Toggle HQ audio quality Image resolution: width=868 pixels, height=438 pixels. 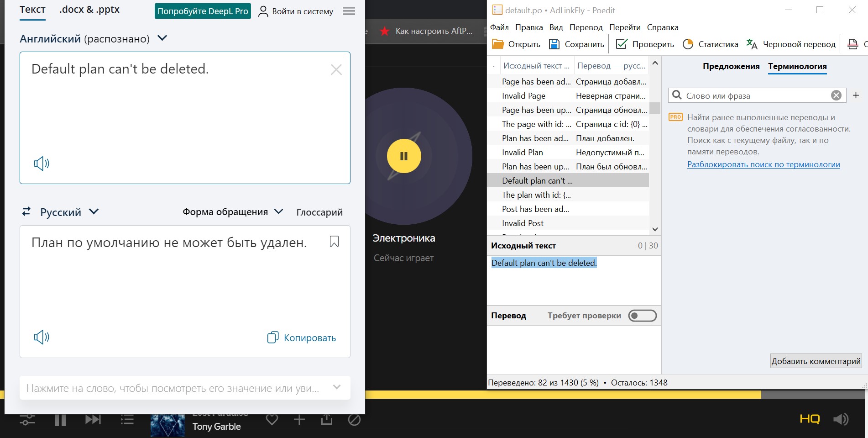(x=810, y=419)
